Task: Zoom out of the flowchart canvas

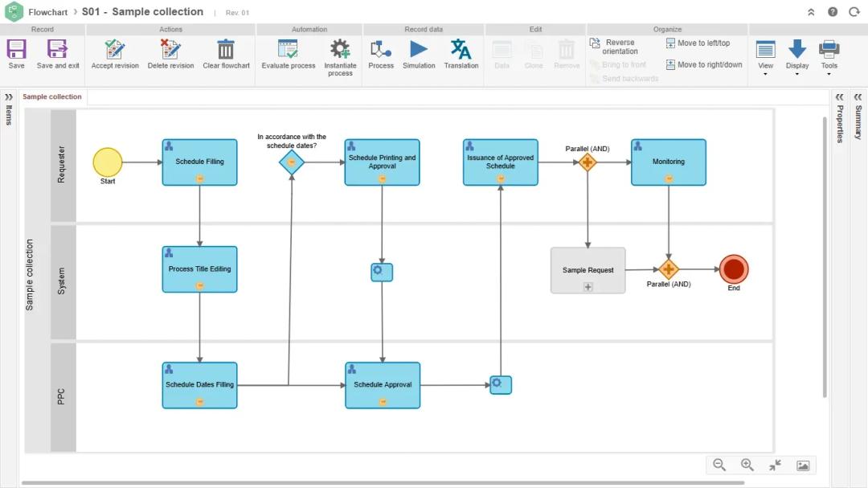Action: (x=719, y=465)
